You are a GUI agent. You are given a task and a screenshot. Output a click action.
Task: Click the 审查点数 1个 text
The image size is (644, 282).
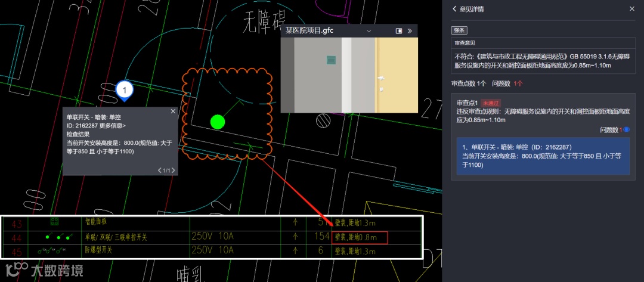(469, 83)
